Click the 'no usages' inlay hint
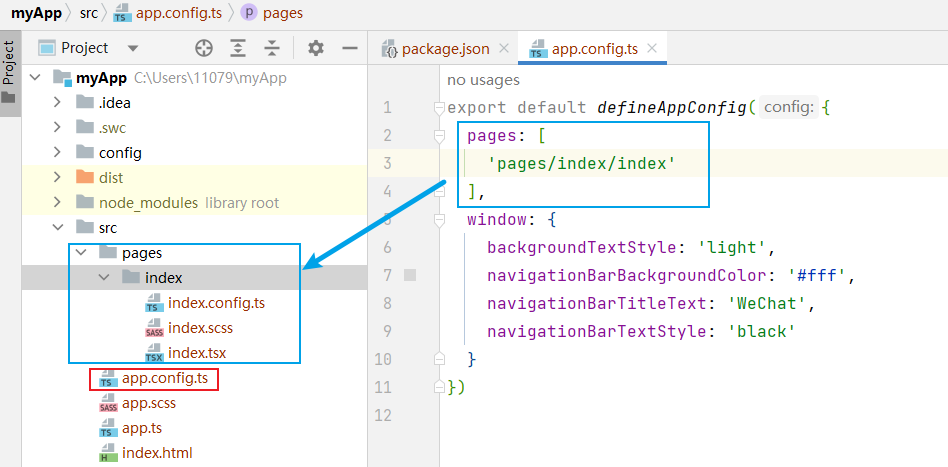The height and width of the screenshot is (467, 948). pyautogui.click(x=483, y=80)
